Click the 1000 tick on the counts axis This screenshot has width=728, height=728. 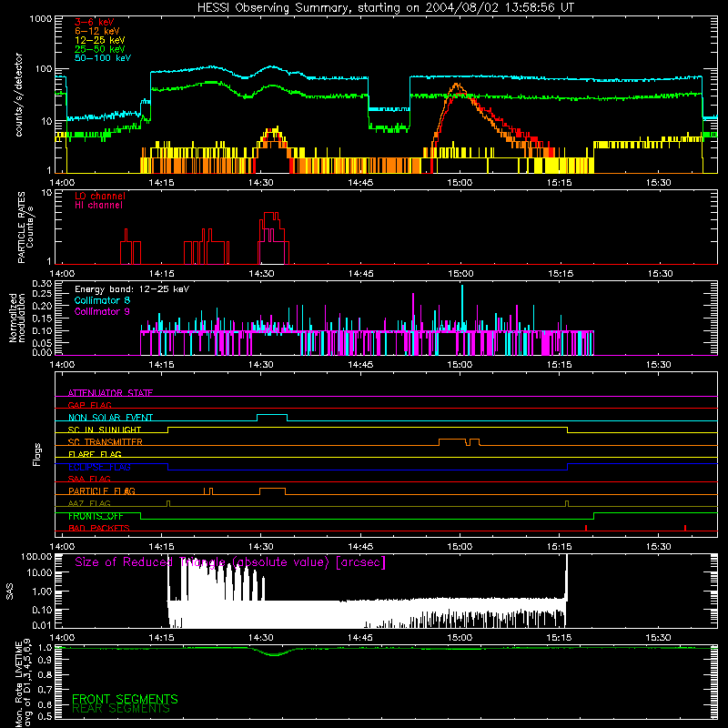41,19
